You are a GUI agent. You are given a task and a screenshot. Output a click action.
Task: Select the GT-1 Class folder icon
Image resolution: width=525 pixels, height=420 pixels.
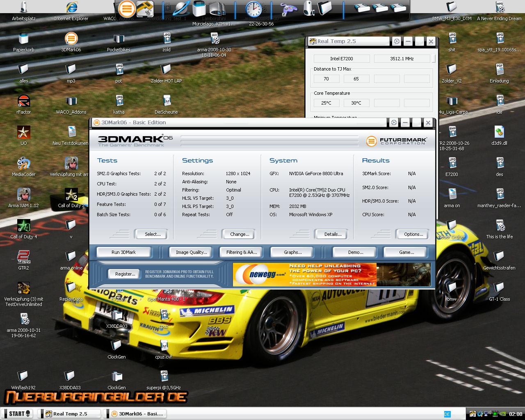tap(499, 292)
